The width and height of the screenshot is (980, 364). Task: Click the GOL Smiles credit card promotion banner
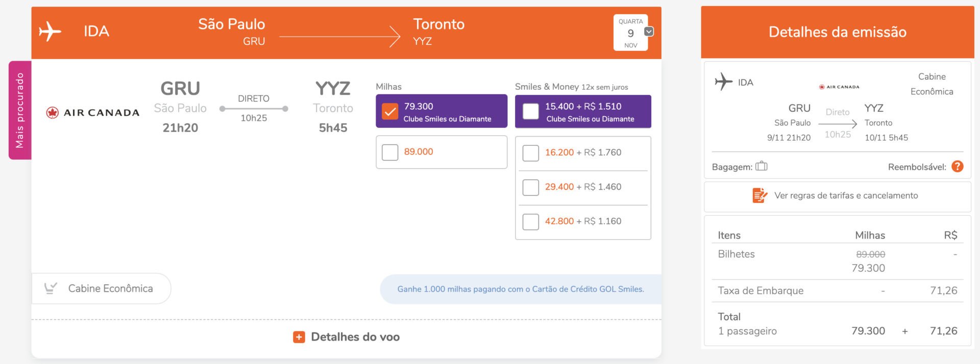pos(521,289)
